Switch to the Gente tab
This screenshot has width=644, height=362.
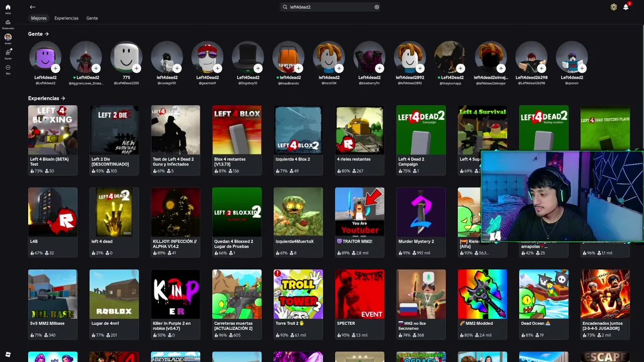click(92, 18)
